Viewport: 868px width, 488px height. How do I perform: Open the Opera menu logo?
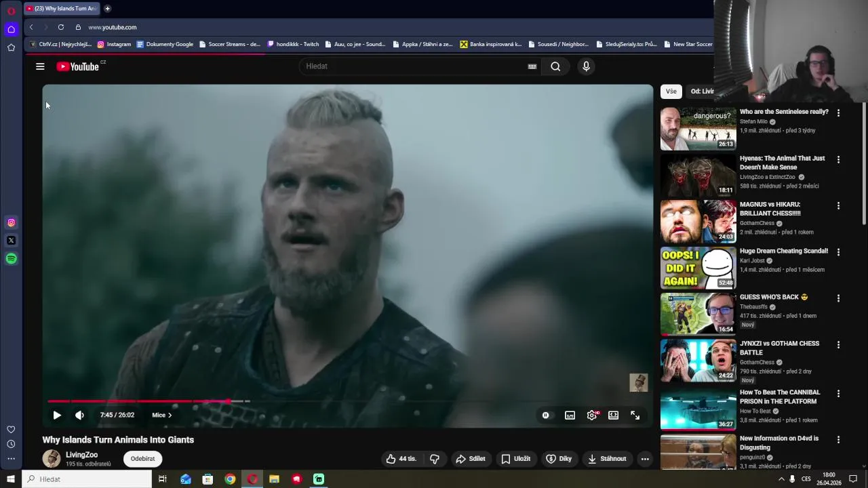(x=11, y=11)
